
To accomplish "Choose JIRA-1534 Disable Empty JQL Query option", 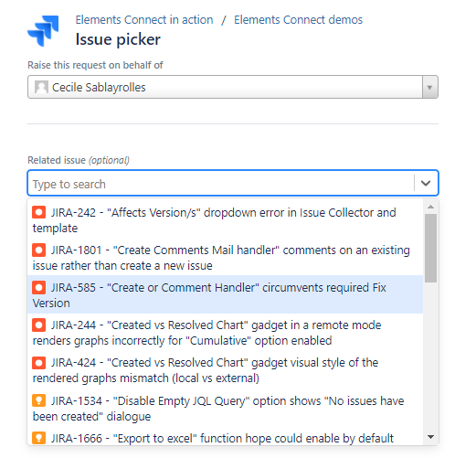I will click(225, 409).
